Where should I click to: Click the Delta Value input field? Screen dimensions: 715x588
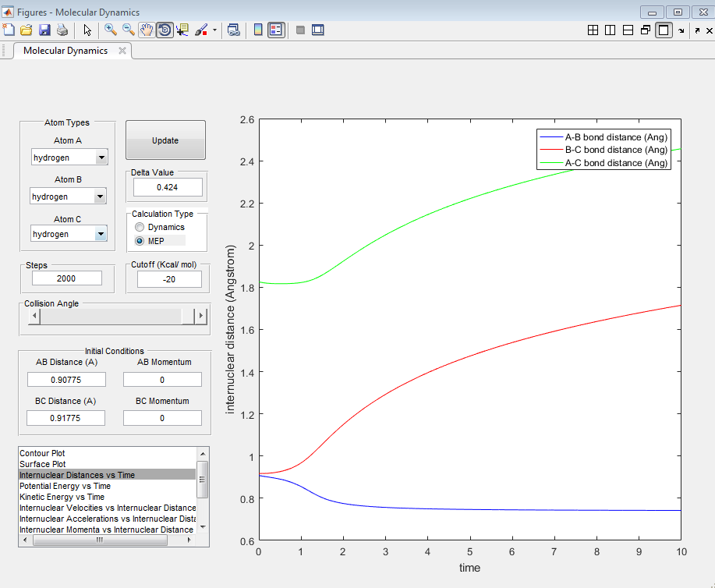click(x=167, y=187)
